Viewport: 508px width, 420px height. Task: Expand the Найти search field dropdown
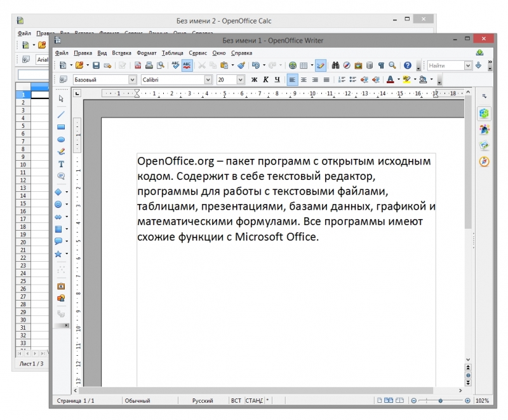(467, 65)
